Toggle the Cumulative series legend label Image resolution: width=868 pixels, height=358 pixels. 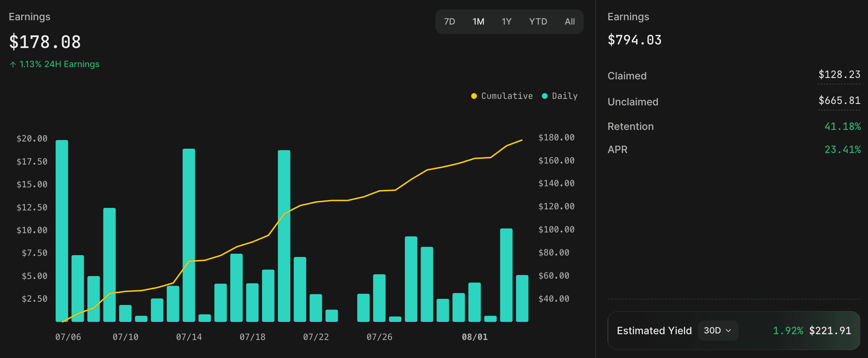[507, 96]
